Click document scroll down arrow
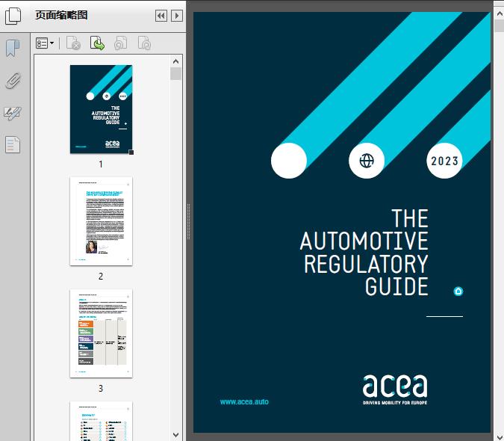Viewport: 504px width, 441px height. [500, 437]
